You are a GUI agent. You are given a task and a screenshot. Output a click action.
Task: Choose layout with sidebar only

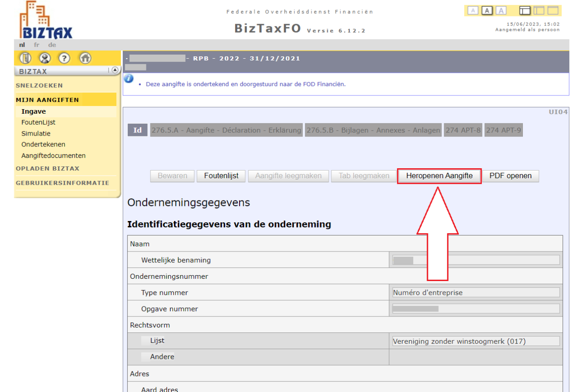539,10
